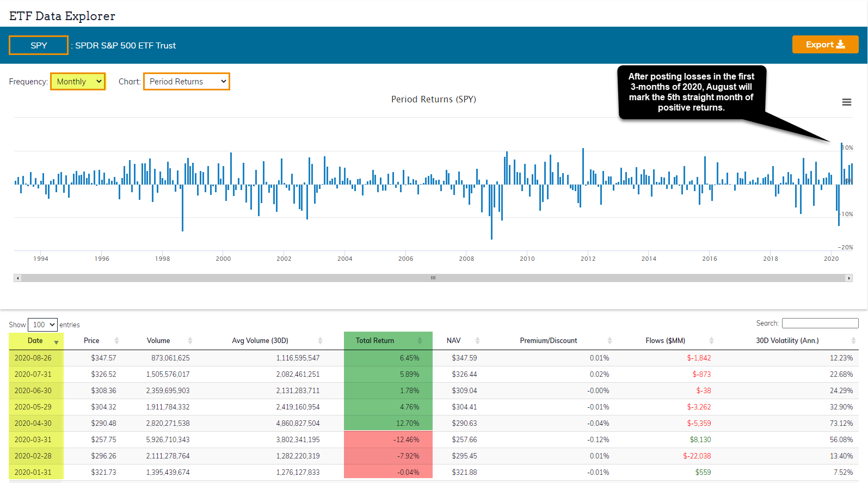Click the $257.75 price cell

(103, 439)
